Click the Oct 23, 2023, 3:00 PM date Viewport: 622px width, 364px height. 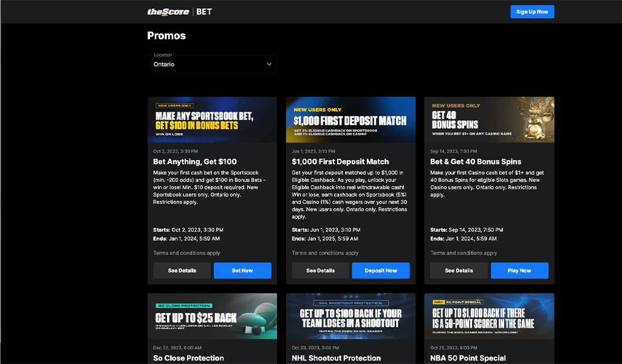click(315, 348)
